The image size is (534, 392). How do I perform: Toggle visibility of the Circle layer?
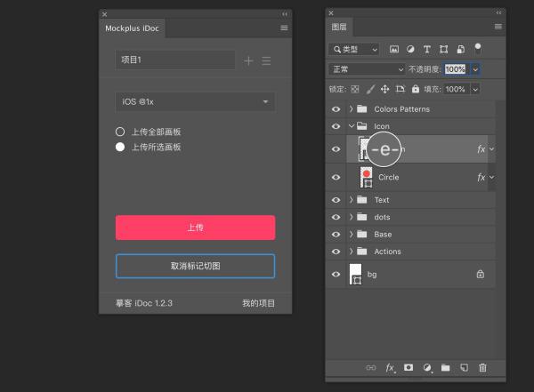[x=336, y=177]
